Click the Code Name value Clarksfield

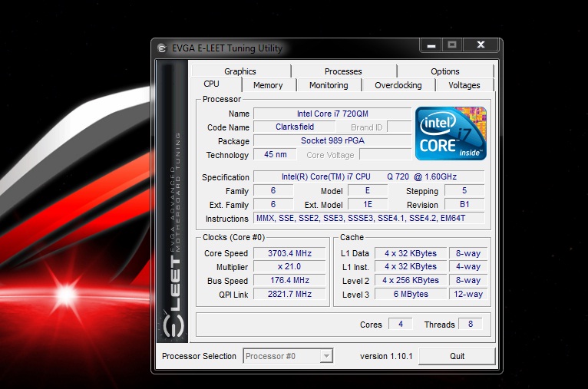(295, 127)
